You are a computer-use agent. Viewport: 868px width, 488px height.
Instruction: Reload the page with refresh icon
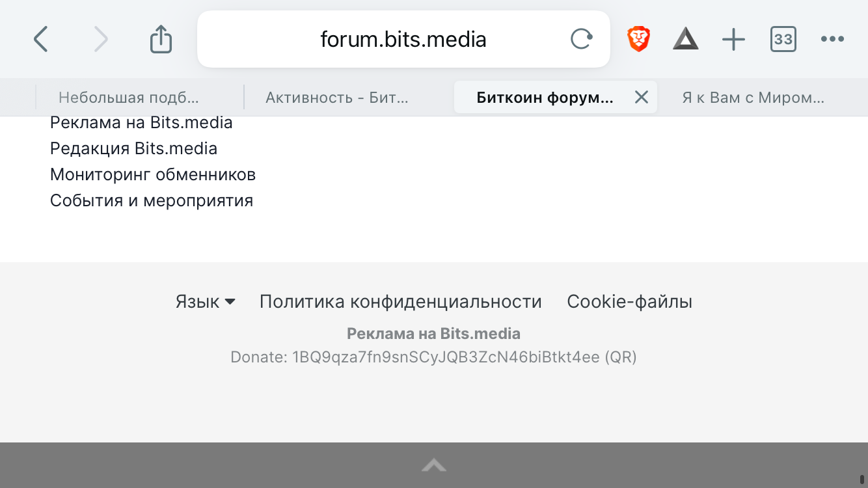[581, 40]
